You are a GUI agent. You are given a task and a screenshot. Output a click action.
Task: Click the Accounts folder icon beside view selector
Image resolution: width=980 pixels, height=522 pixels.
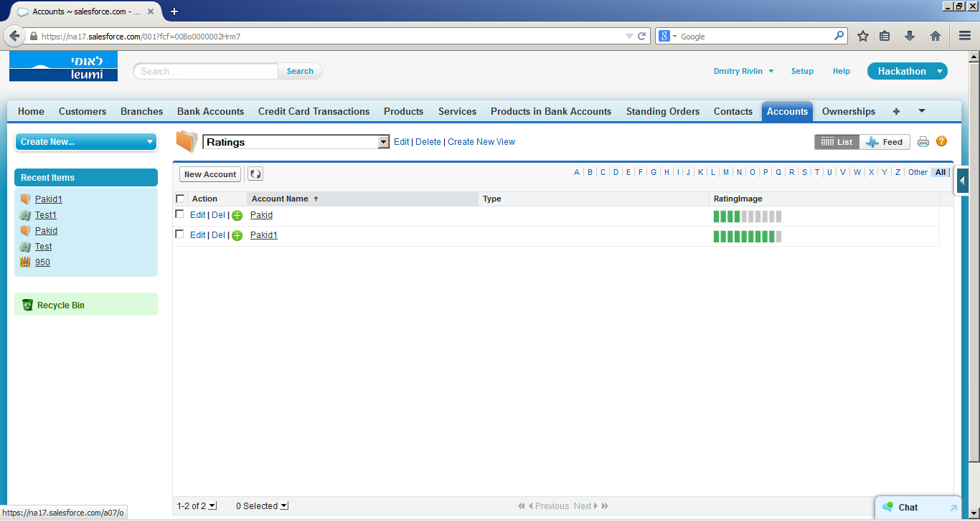[x=187, y=141]
